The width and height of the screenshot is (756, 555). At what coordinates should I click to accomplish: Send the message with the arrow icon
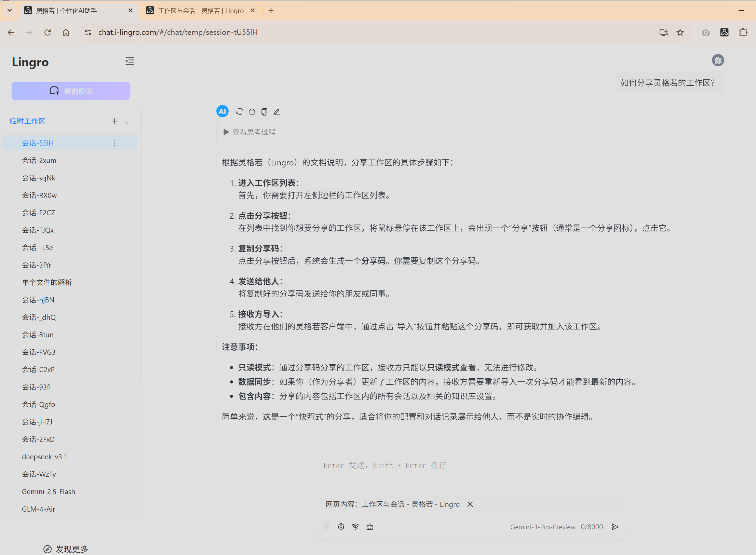point(615,527)
